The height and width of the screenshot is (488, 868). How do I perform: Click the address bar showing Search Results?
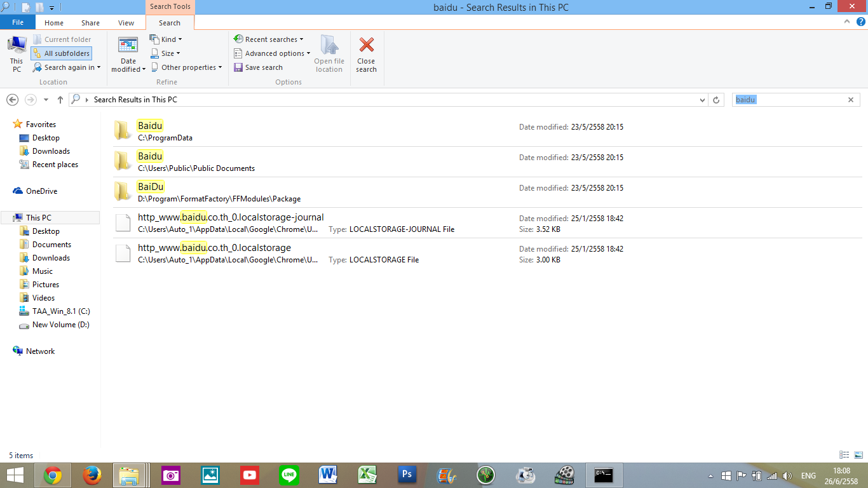pos(388,100)
